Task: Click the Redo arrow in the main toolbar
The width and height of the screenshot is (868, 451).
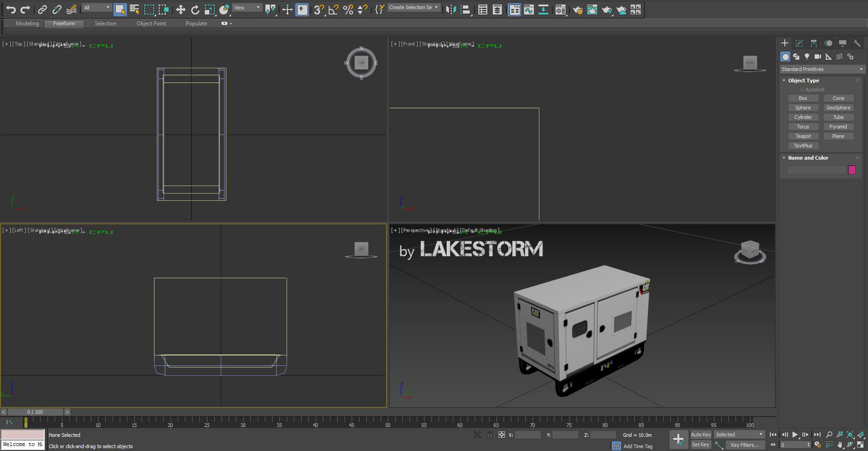Action: point(25,10)
